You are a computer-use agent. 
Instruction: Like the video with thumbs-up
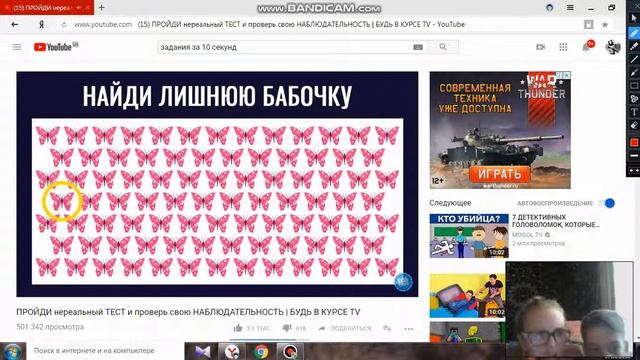click(x=238, y=328)
